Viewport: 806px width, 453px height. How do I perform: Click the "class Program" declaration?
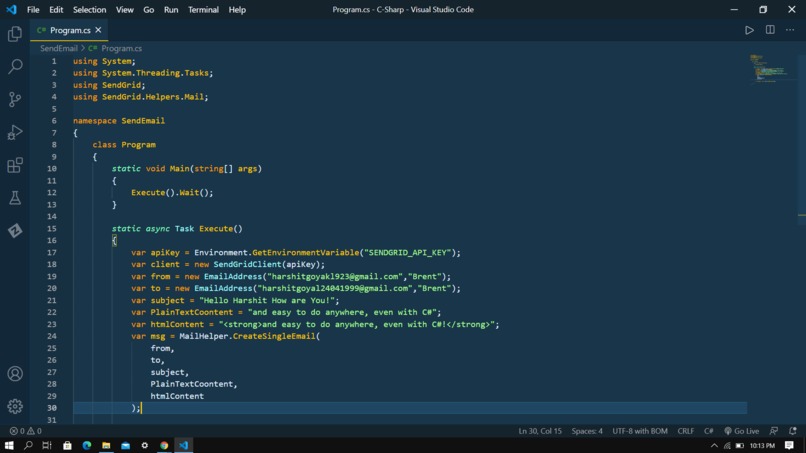(124, 144)
